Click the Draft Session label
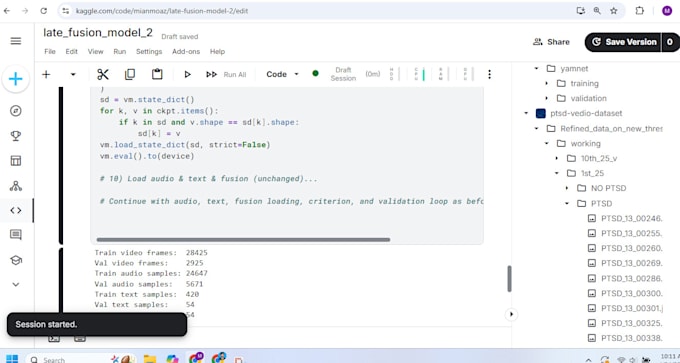This screenshot has height=363, width=680. point(343,74)
